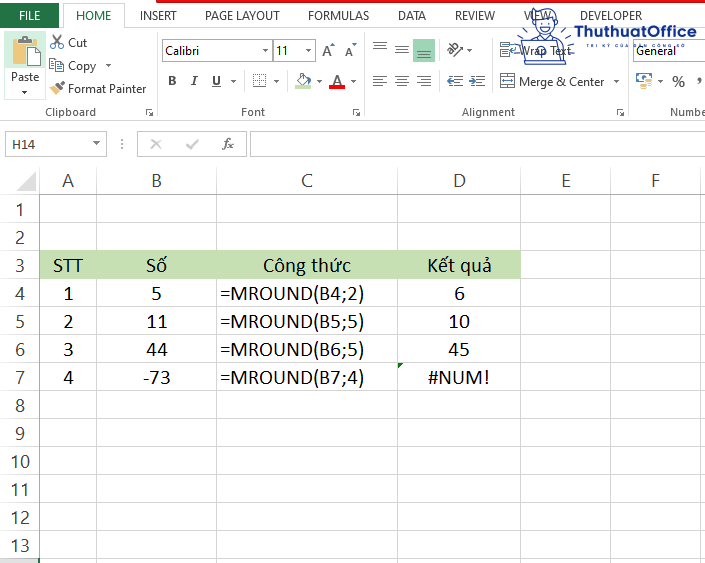Open Alignment dialog launcher

(620, 112)
